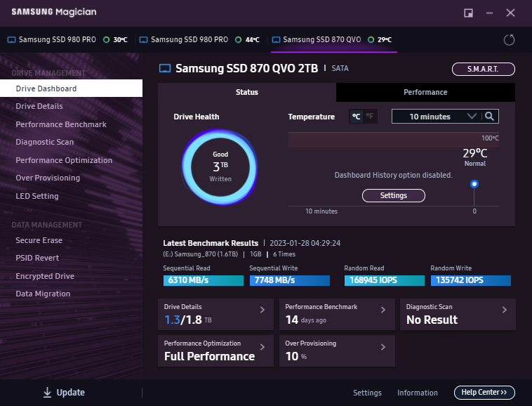Open the Help Center button

pyautogui.click(x=484, y=393)
